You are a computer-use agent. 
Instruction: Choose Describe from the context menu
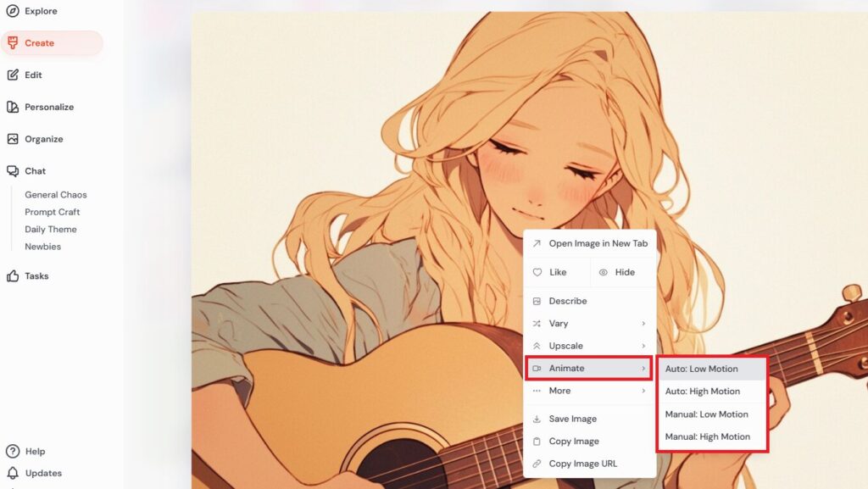[590, 301]
